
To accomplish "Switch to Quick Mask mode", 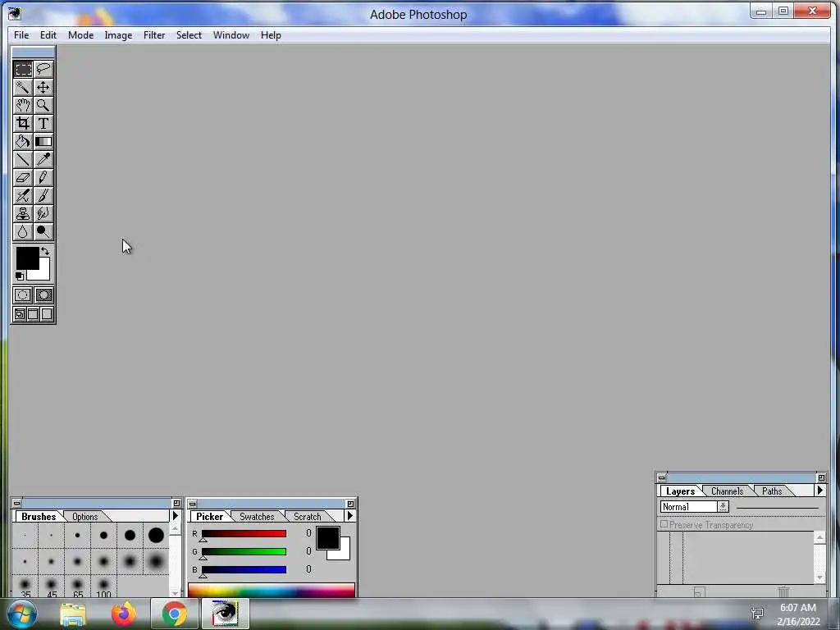I will [x=43, y=295].
